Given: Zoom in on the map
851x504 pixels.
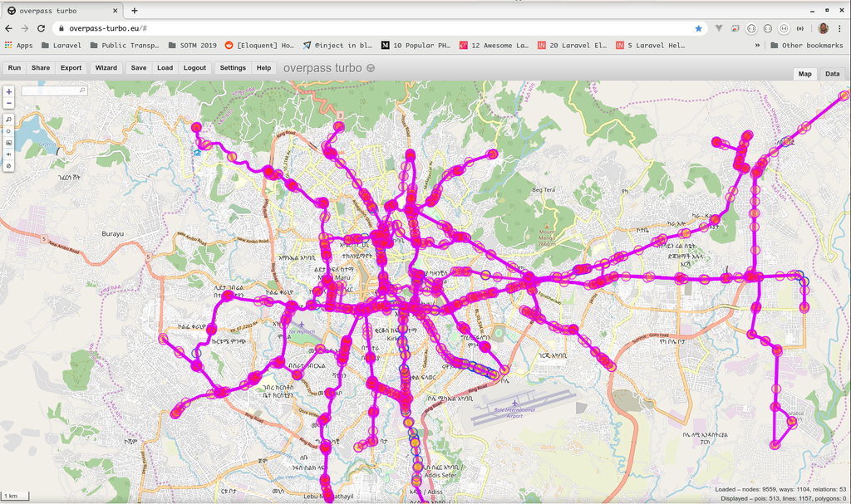Looking at the screenshot, I should click(x=8, y=91).
